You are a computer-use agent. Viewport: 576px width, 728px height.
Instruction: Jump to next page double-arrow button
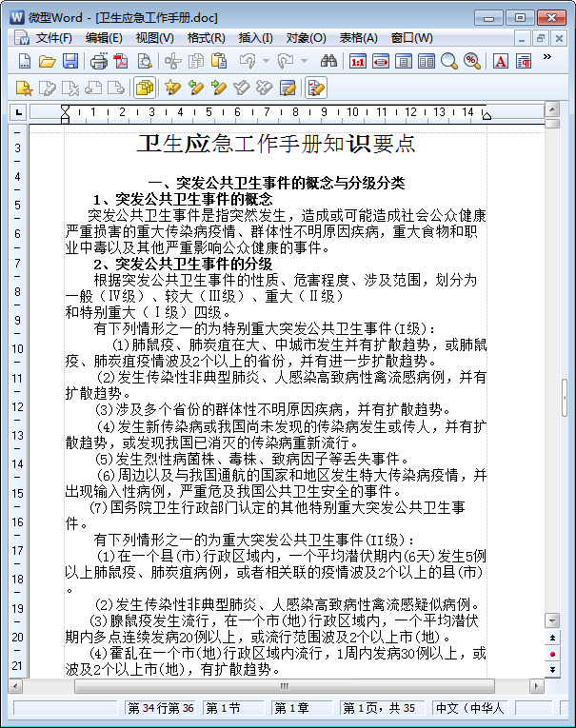(x=552, y=670)
